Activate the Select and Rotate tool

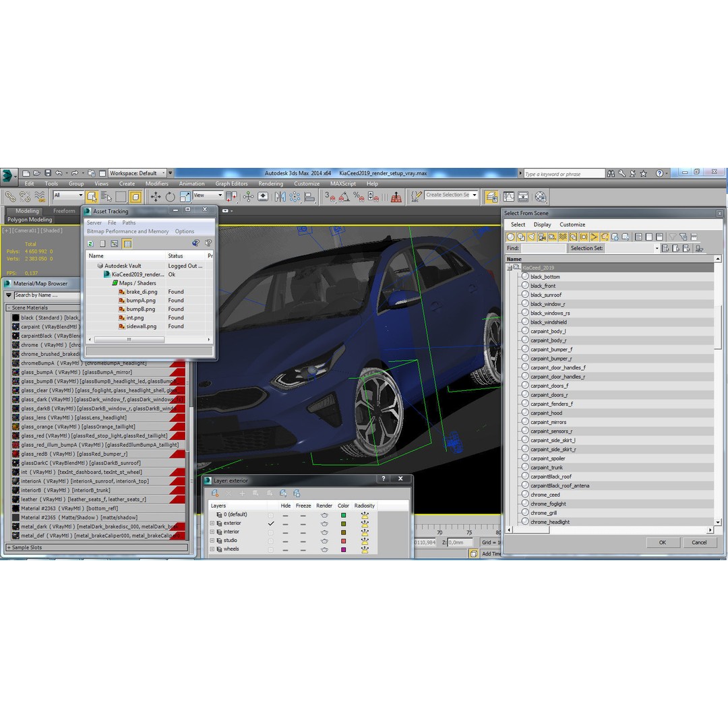tap(171, 197)
